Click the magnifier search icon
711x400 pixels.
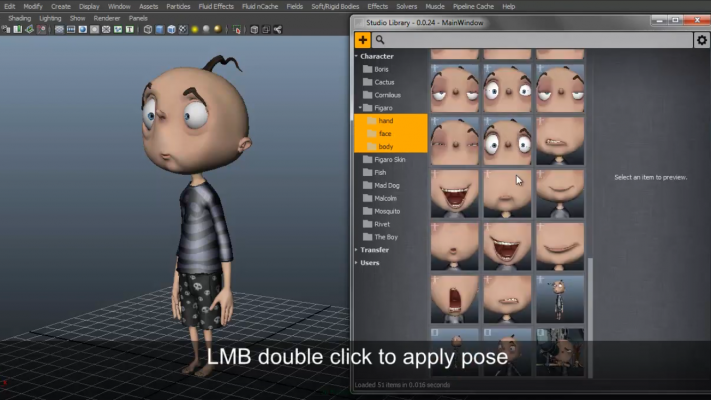tap(381, 40)
